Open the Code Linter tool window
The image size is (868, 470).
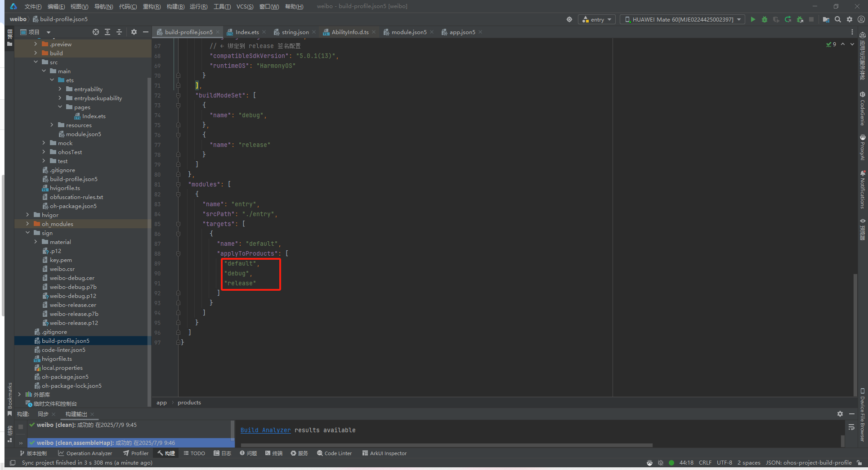click(x=334, y=453)
